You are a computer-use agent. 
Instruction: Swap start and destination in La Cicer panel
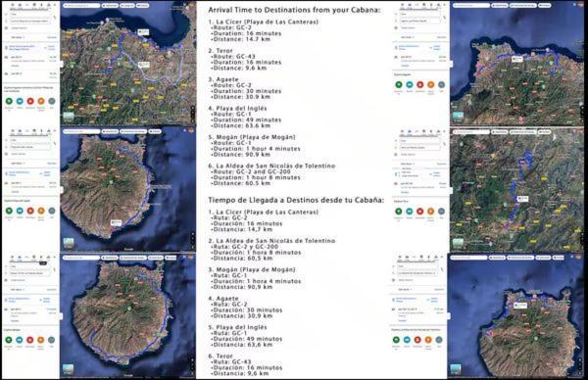coord(55,18)
